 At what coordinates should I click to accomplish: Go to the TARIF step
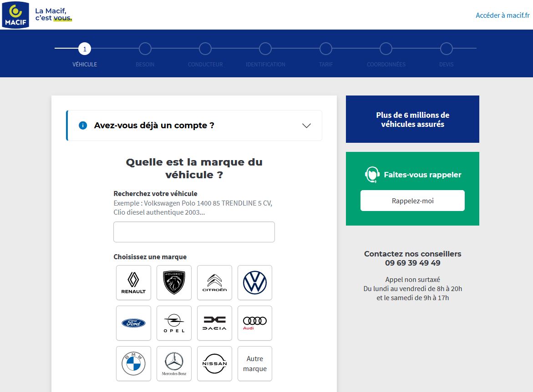coord(326,49)
